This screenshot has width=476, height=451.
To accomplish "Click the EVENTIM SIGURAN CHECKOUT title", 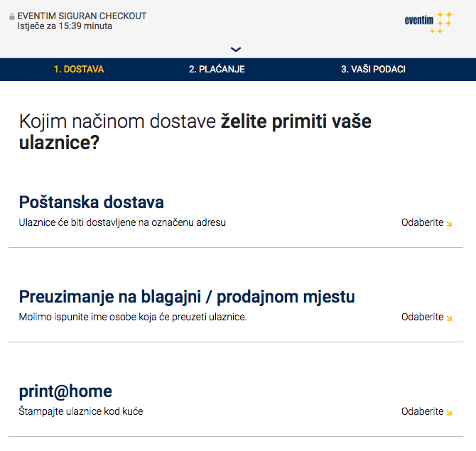I will (x=82, y=16).
